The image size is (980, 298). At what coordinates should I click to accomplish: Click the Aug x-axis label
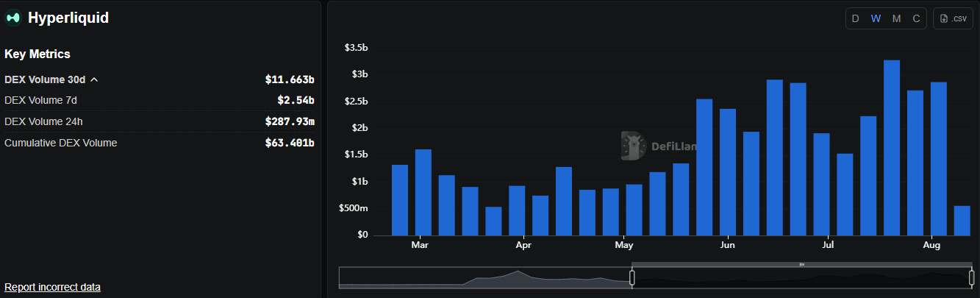coord(931,245)
